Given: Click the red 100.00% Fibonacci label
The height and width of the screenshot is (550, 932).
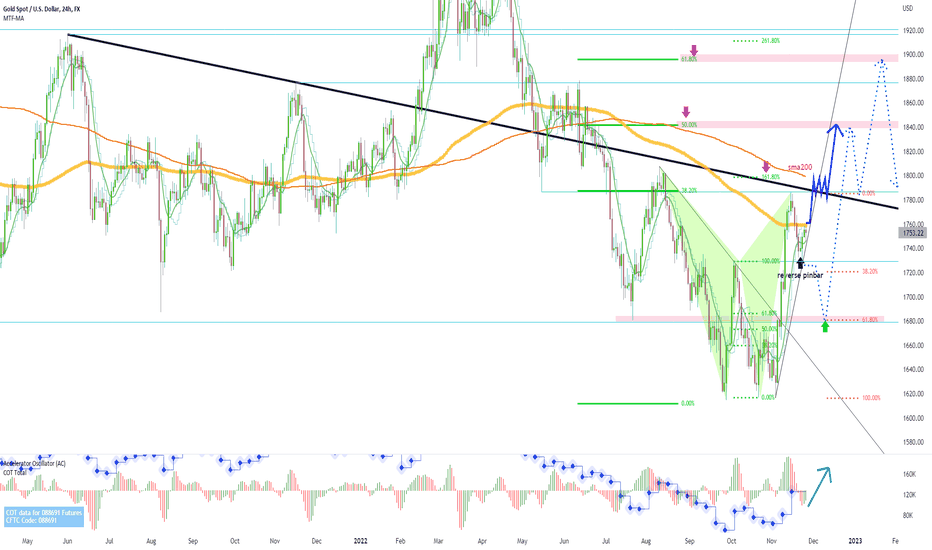Looking at the screenshot, I should (871, 398).
